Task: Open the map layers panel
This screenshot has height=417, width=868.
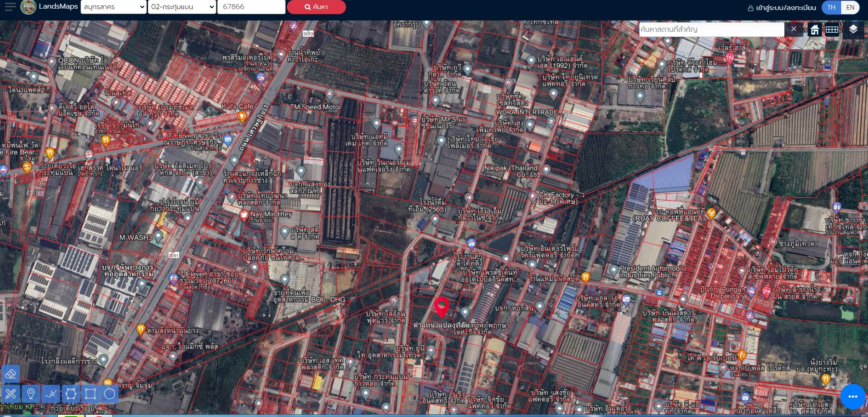Action: coord(853,30)
